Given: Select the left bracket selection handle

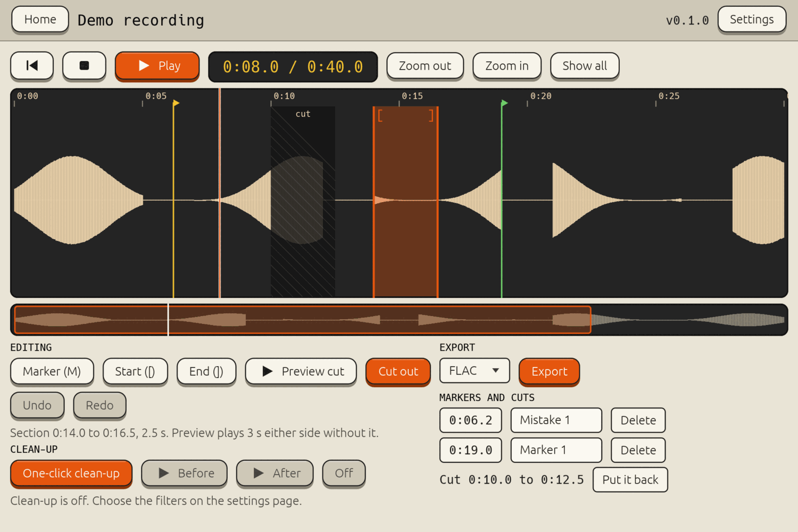Looking at the screenshot, I should [380, 115].
